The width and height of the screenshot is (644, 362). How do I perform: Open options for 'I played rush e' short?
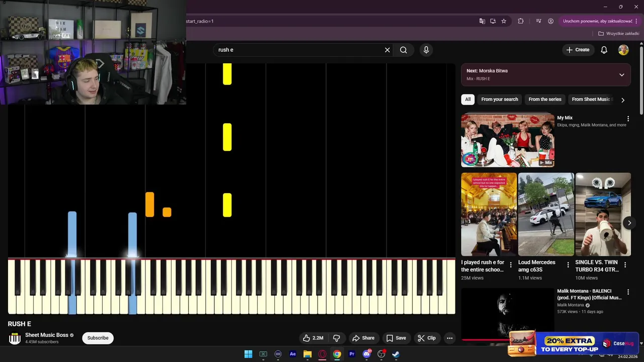(x=511, y=265)
